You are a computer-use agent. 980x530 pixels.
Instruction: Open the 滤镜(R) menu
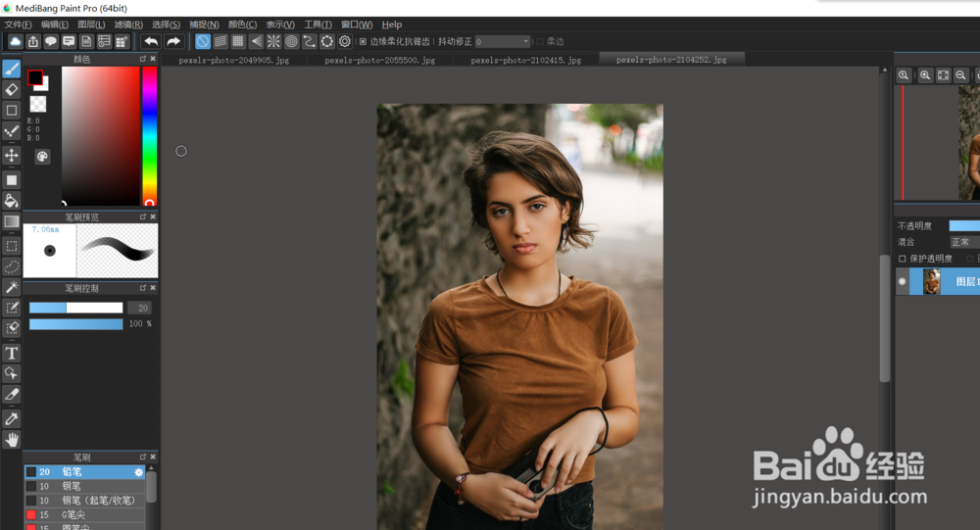coord(128,24)
